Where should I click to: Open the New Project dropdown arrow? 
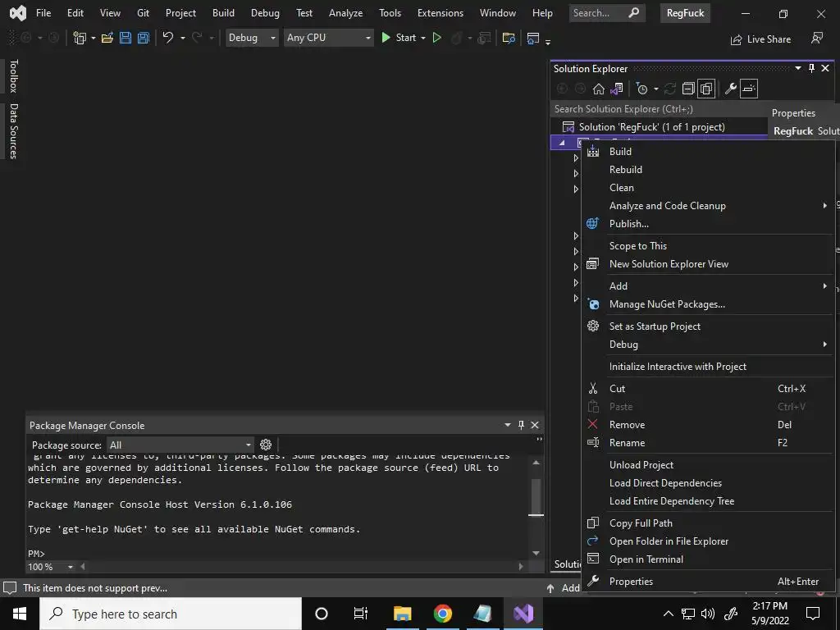94,38
